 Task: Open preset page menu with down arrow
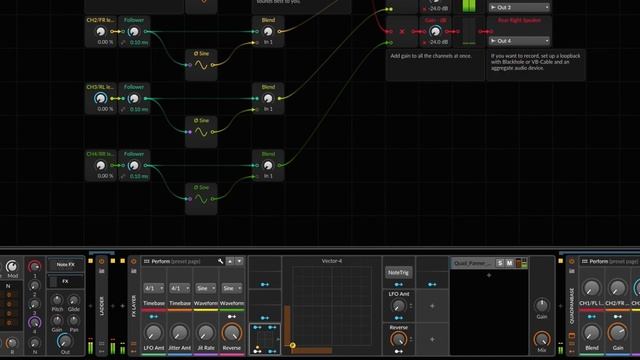[239, 261]
